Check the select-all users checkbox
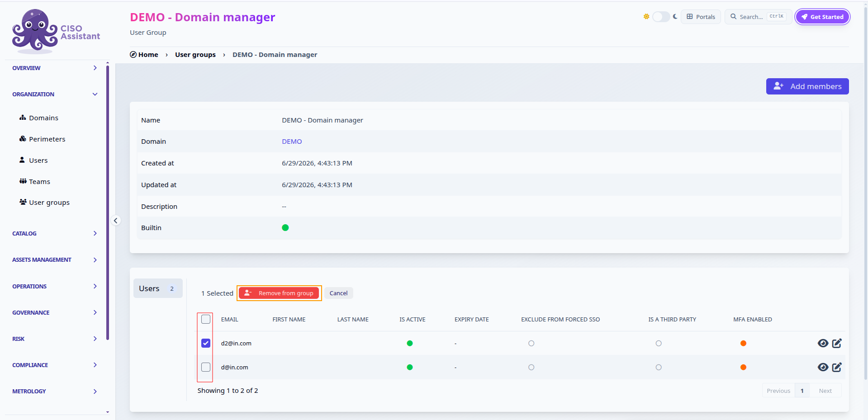Image resolution: width=868 pixels, height=420 pixels. (x=206, y=319)
